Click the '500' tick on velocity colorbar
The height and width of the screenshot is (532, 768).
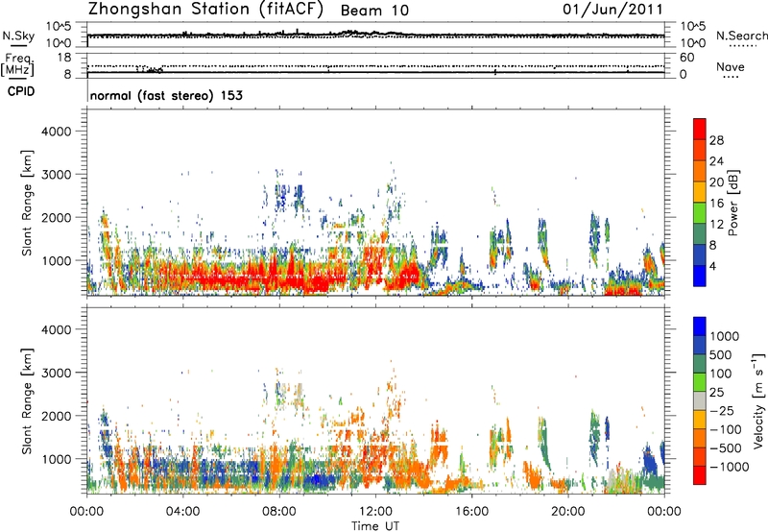pyautogui.click(x=721, y=355)
